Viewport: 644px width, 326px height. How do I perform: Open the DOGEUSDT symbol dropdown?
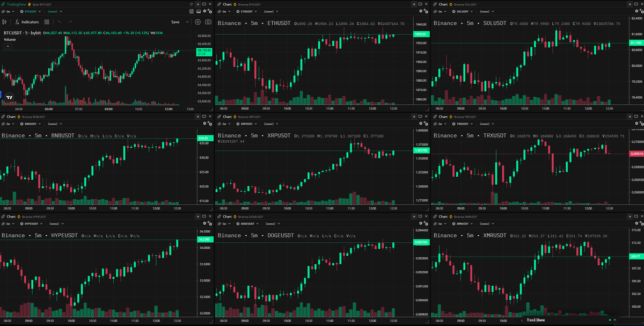tap(248, 223)
